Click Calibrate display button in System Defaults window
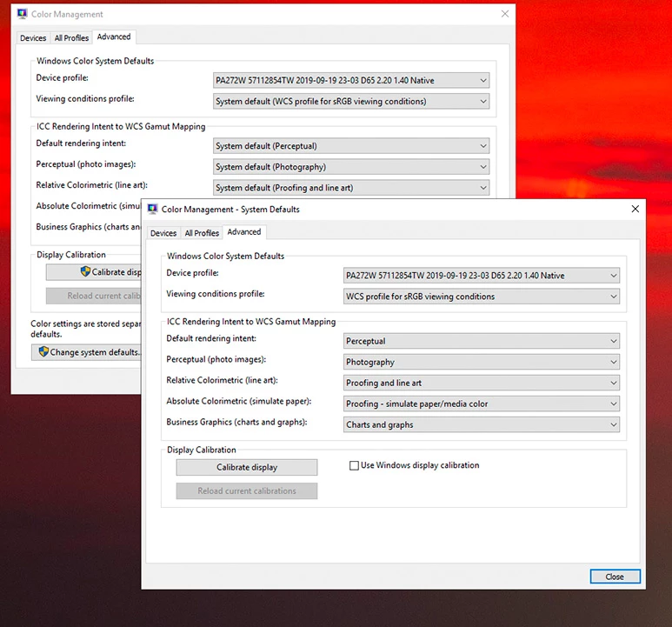Image resolution: width=672 pixels, height=627 pixels. [247, 468]
